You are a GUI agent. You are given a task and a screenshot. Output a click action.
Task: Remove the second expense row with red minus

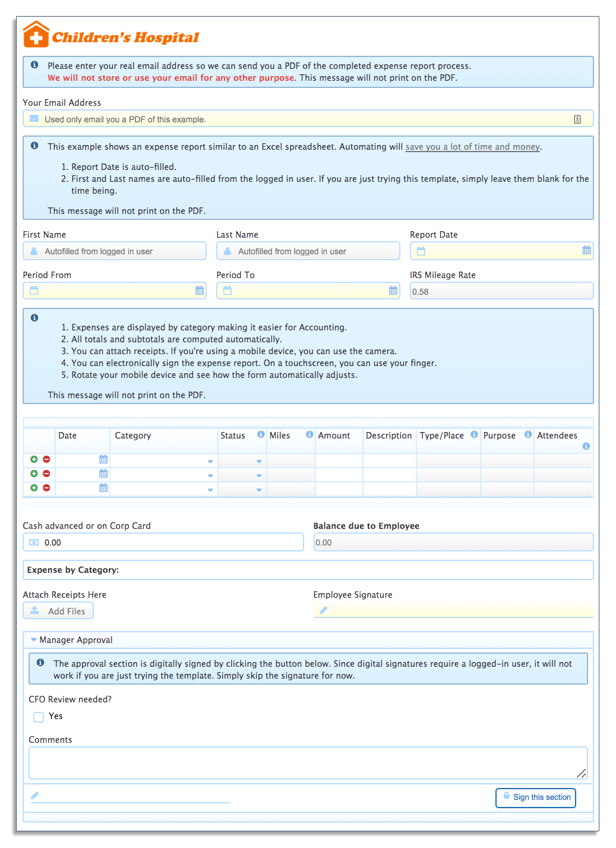tap(46, 474)
